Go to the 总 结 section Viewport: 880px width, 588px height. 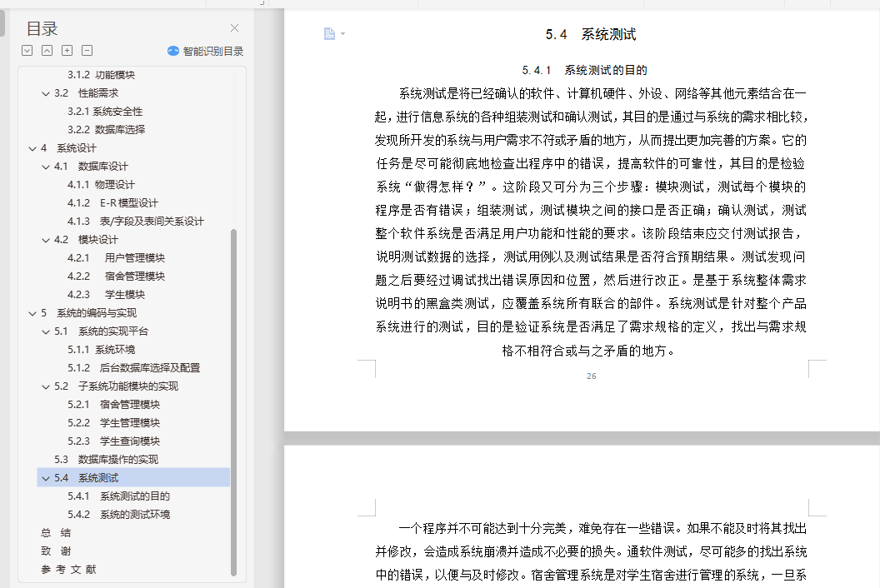56,532
